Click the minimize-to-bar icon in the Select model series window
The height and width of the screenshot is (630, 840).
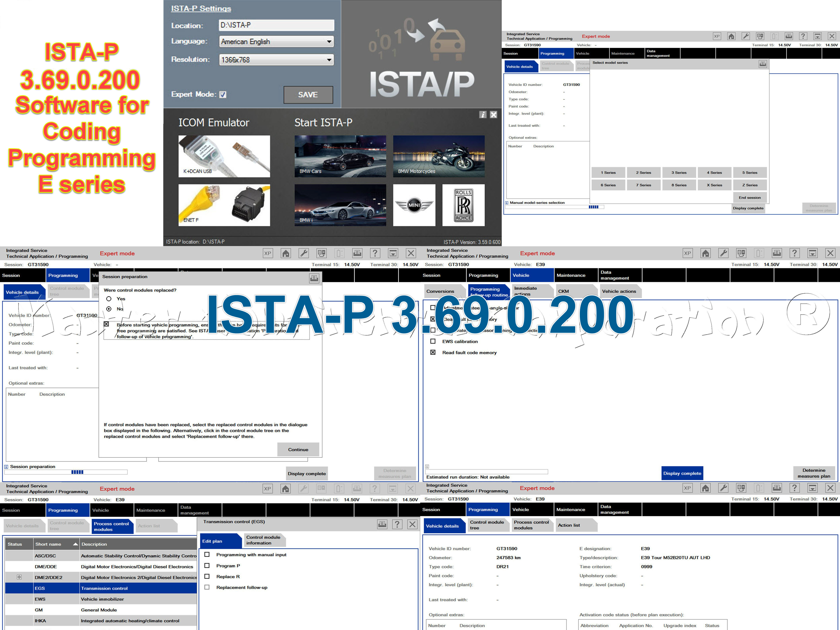tap(817, 36)
